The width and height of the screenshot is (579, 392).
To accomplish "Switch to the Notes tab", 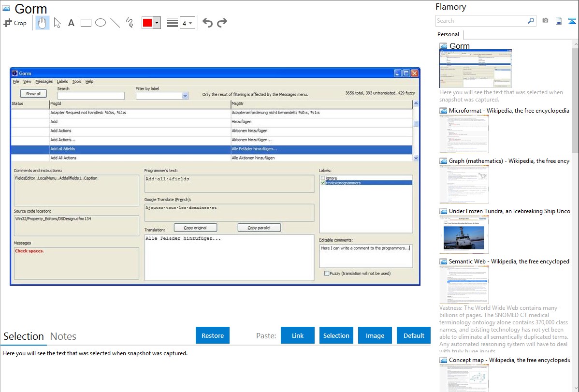I will coord(63,336).
